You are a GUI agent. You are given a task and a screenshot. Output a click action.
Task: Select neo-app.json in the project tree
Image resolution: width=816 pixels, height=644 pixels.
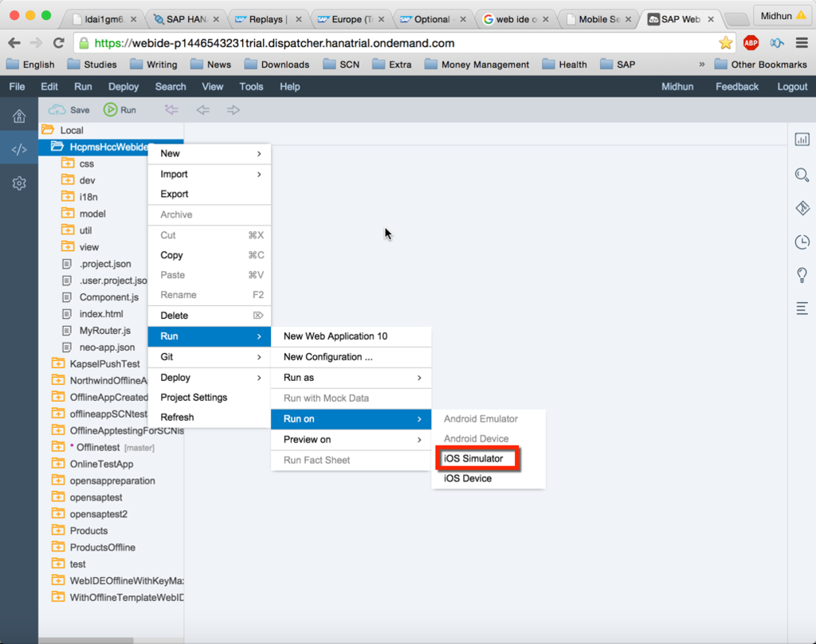coord(107,348)
